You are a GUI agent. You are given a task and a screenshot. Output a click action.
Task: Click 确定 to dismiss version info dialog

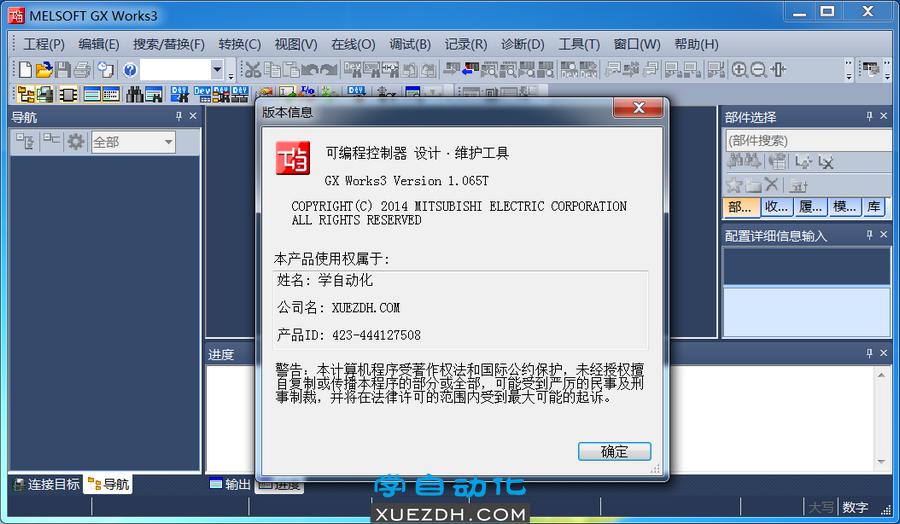614,452
